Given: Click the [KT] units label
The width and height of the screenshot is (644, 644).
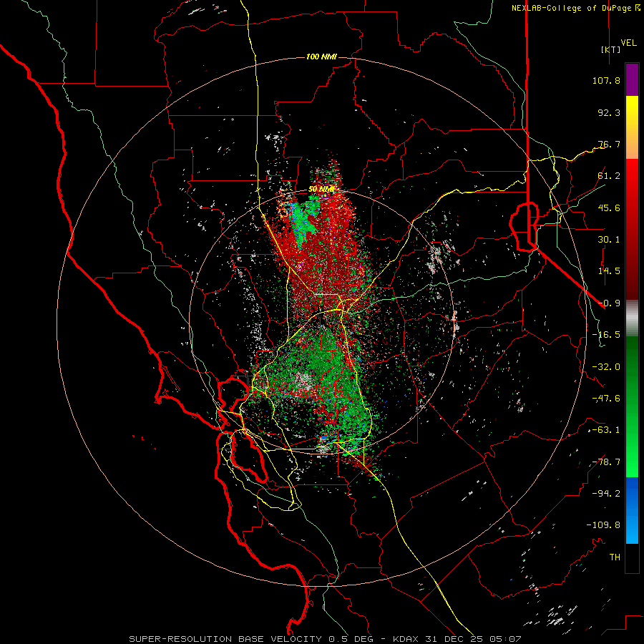Looking at the screenshot, I should 611,49.
